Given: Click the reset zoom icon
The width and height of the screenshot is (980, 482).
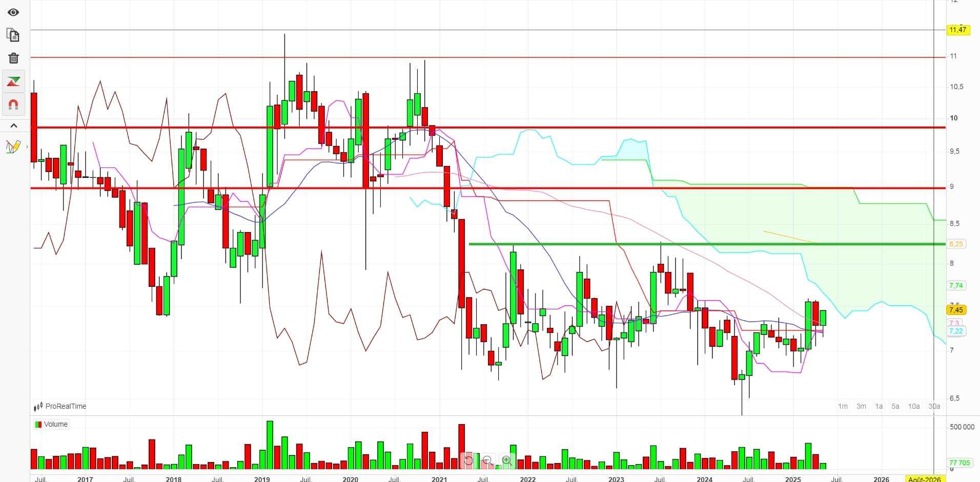Looking at the screenshot, I should (468, 460).
